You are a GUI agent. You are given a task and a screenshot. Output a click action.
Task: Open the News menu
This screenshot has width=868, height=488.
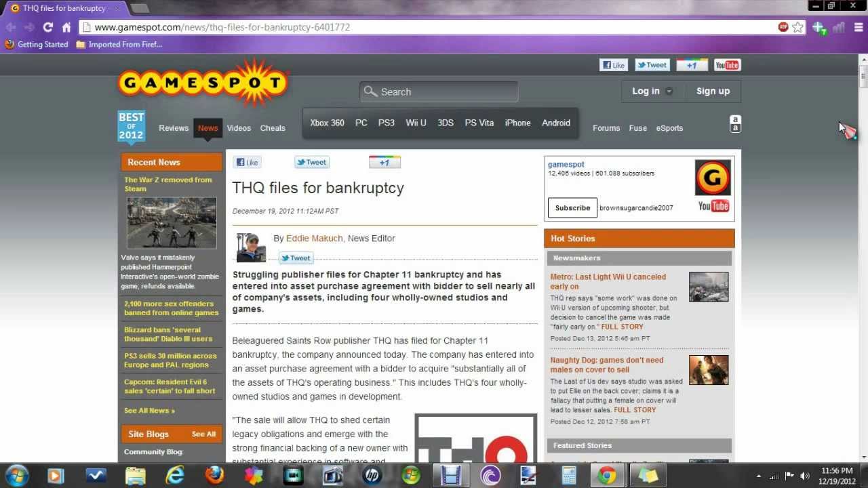(x=208, y=128)
